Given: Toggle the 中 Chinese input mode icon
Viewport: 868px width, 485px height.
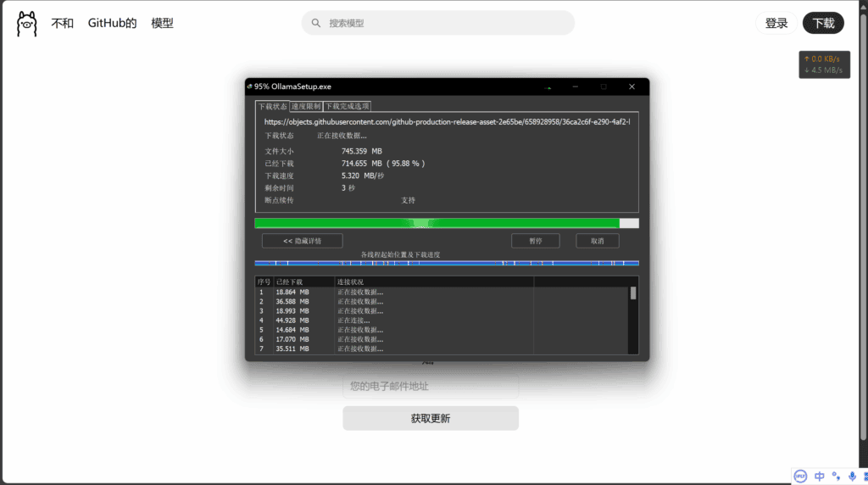Looking at the screenshot, I should point(820,477).
